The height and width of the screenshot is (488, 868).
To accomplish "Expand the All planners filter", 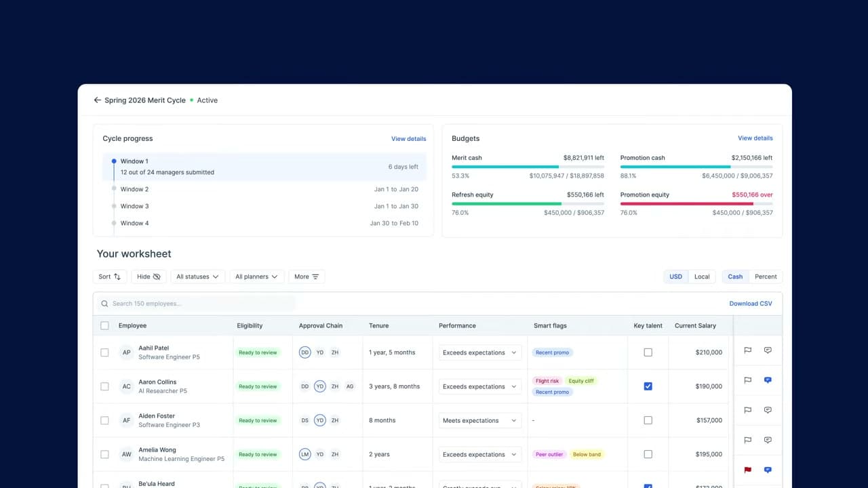I will 256,277.
